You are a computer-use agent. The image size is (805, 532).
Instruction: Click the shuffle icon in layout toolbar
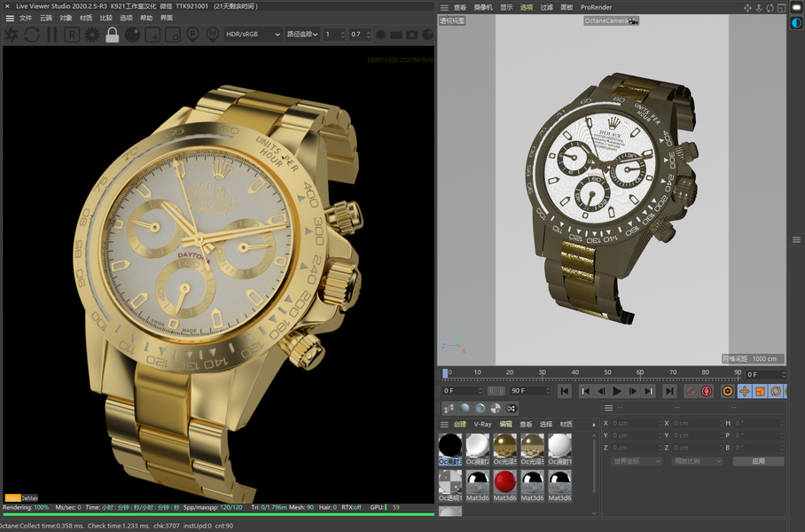point(511,409)
